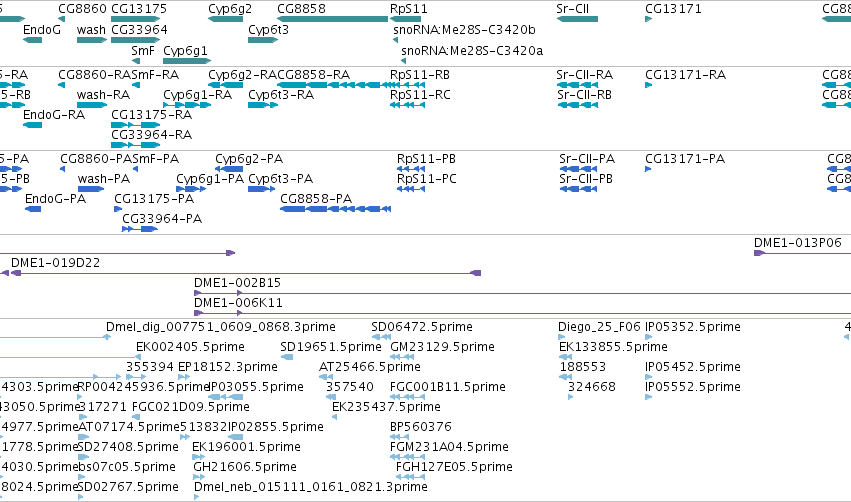Click the FGC001B11.5prime EST label
851x502 pixels.
click(448, 387)
